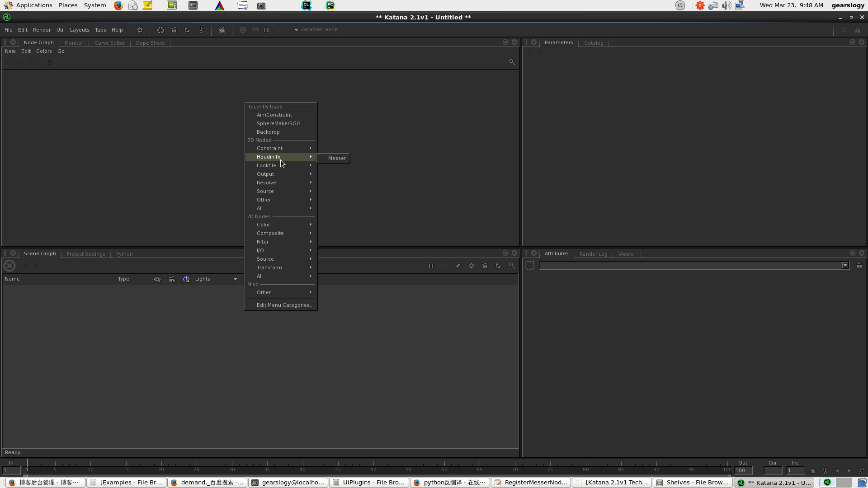Click the search magnifier in the Scene Graph toolbar
Viewport: 868px width, 488px height.
point(512,266)
